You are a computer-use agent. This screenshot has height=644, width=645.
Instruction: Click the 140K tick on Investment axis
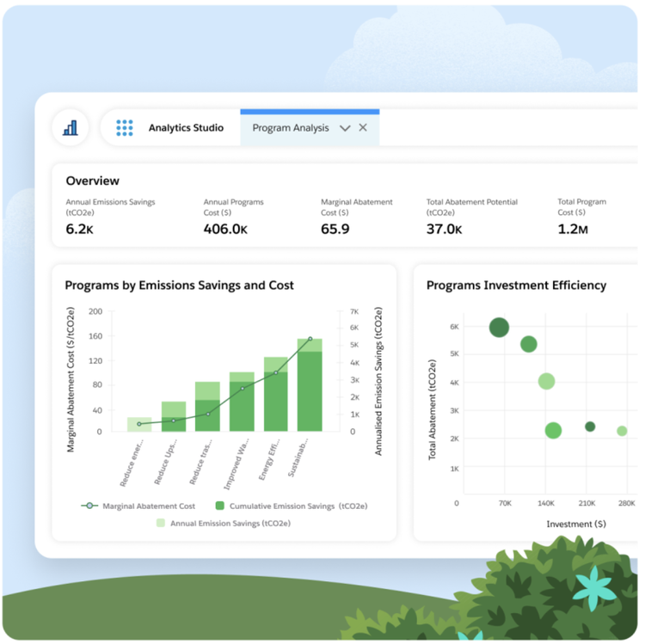(546, 503)
